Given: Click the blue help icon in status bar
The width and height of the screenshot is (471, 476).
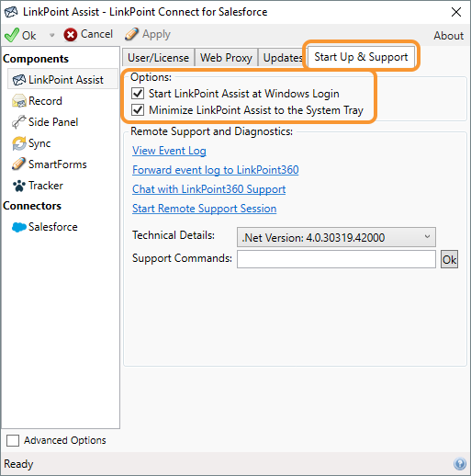Looking at the screenshot, I should pyautogui.click(x=460, y=464).
